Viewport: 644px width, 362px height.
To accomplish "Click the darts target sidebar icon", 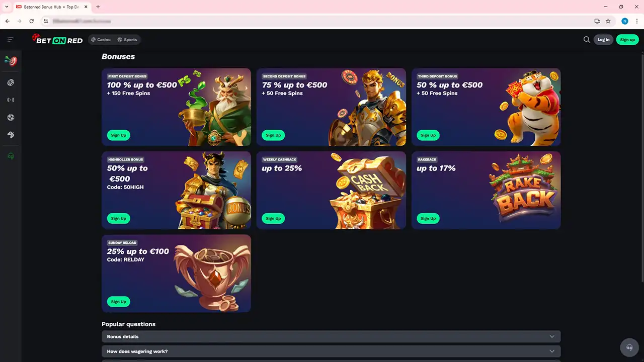I will (x=11, y=61).
